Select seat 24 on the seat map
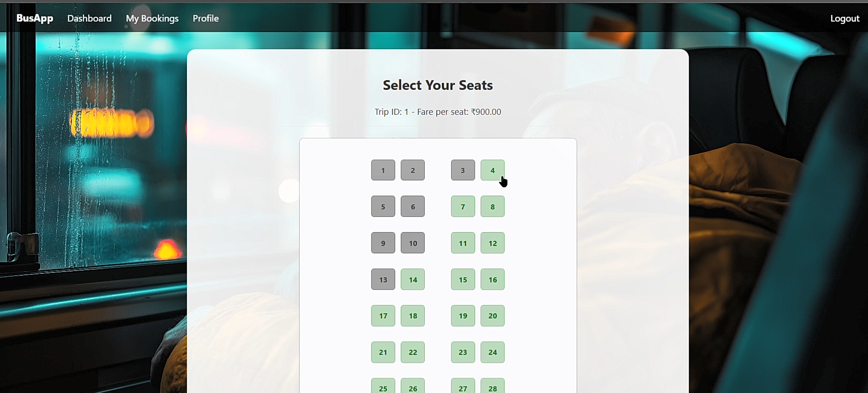 click(x=492, y=352)
